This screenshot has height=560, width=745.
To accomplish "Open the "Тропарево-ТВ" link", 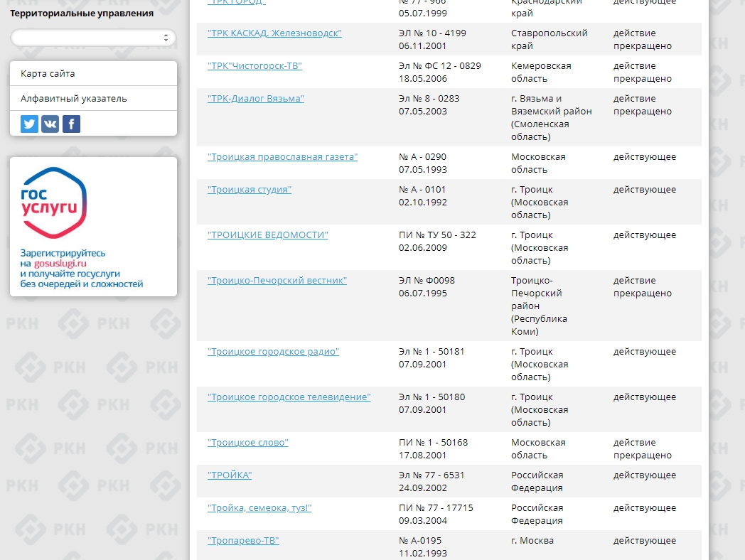I will pyautogui.click(x=243, y=541).
